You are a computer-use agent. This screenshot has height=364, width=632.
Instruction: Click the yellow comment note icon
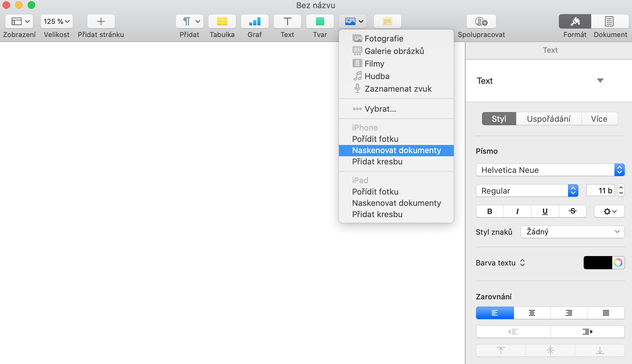click(x=387, y=21)
